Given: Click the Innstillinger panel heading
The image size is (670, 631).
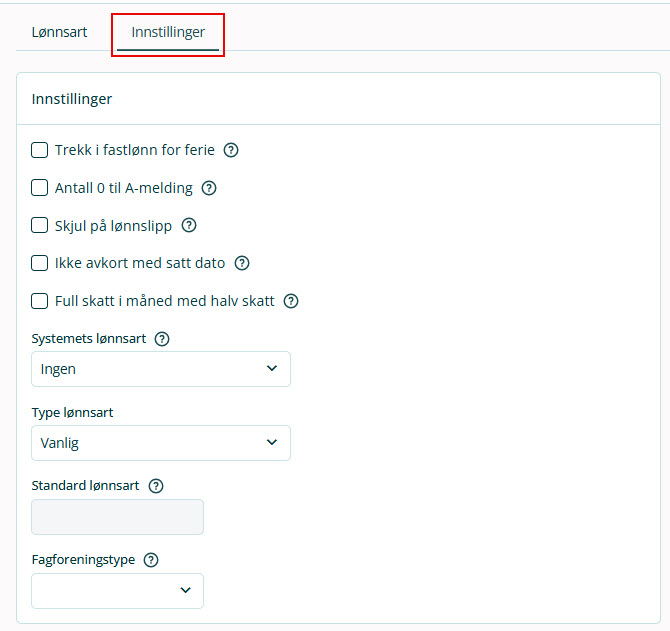Looking at the screenshot, I should coord(72,99).
